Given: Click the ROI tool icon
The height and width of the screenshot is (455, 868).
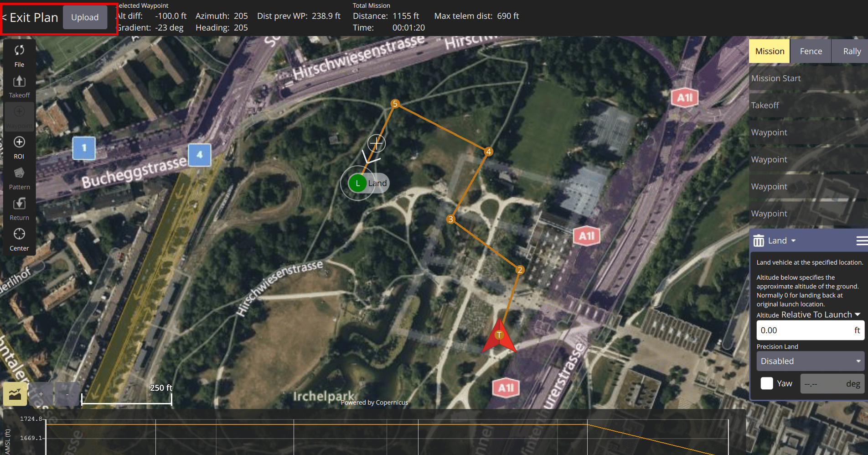Looking at the screenshot, I should 19,147.
